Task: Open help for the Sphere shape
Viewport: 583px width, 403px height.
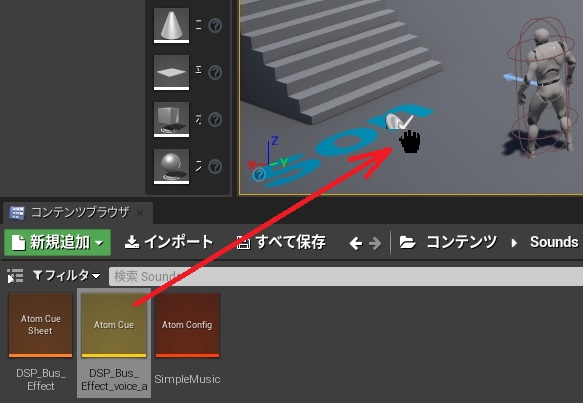Action: [215, 166]
